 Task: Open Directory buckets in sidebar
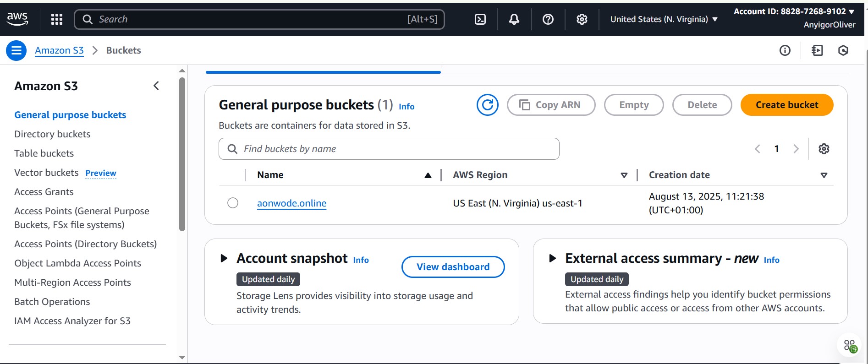(x=52, y=134)
